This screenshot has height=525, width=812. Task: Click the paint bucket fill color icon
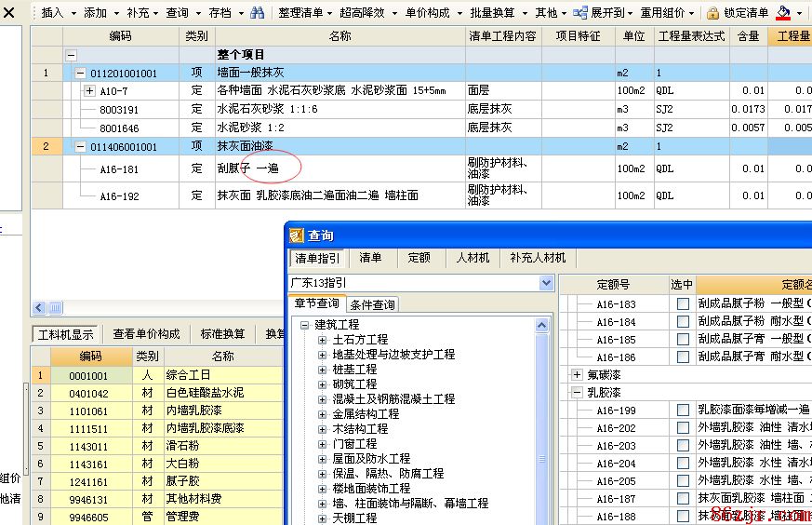coord(784,13)
